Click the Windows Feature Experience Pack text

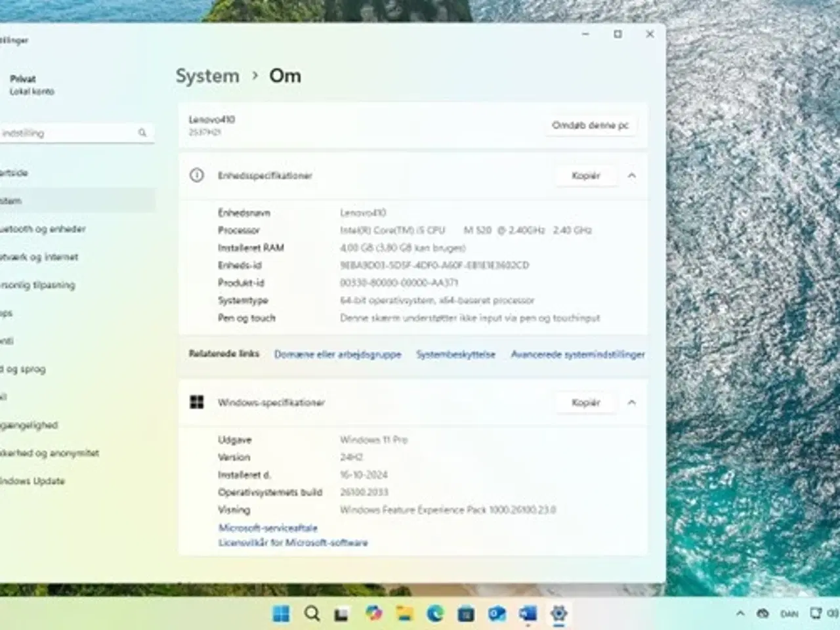coord(448,510)
